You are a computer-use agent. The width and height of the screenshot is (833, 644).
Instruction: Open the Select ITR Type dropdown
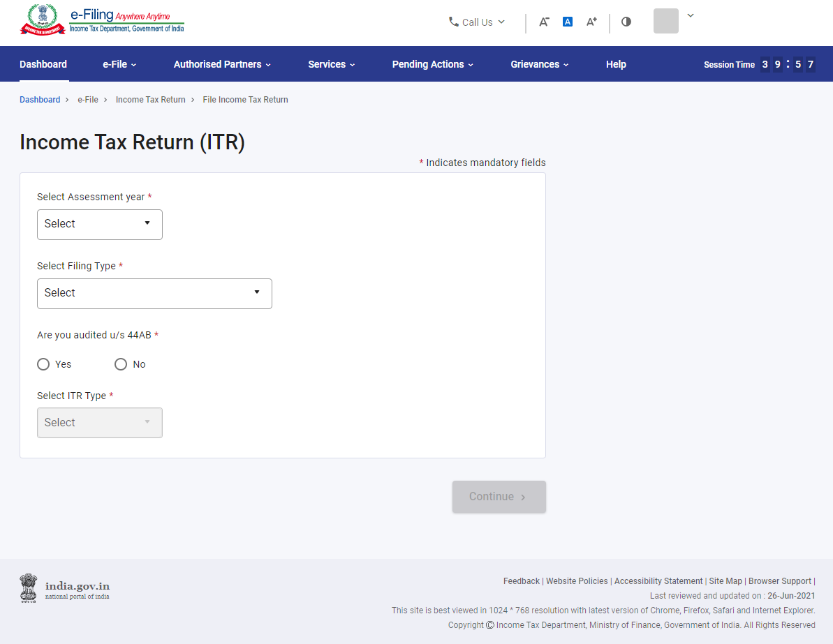(99, 422)
